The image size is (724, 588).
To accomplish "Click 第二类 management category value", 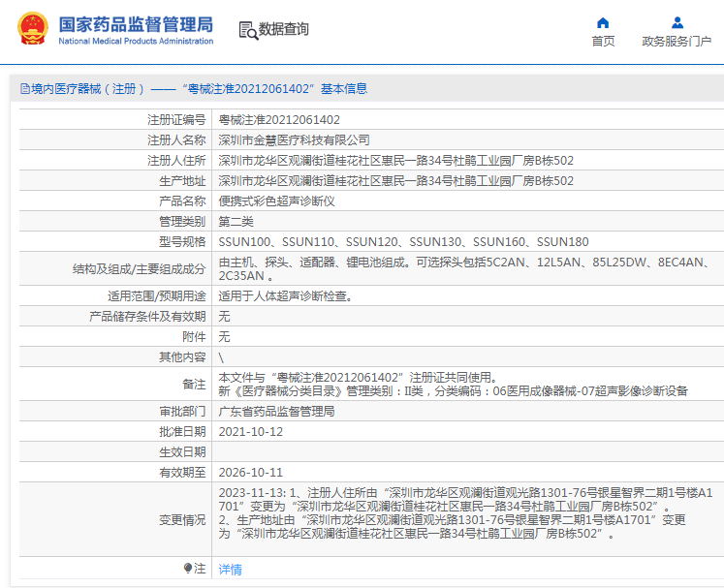I will 236,222.
